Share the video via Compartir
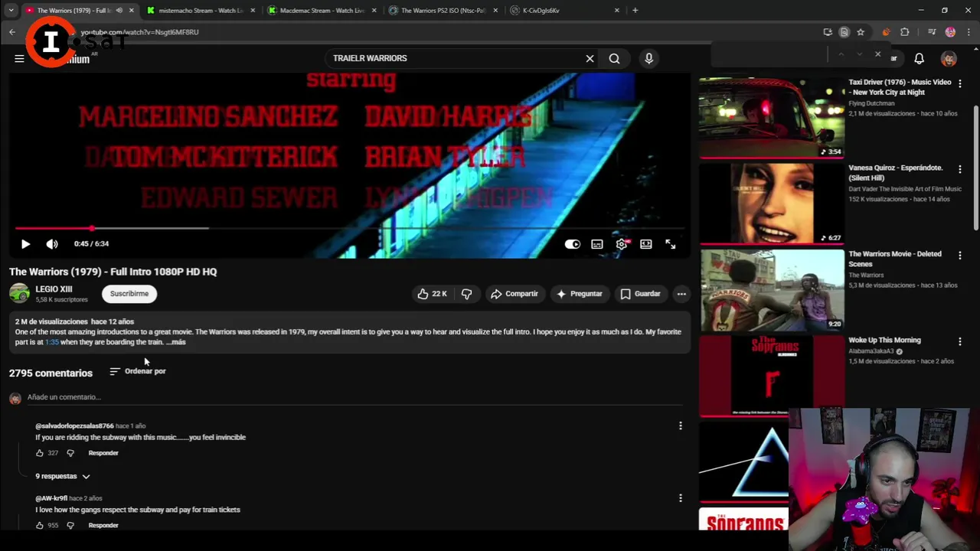The image size is (980, 551). [514, 294]
